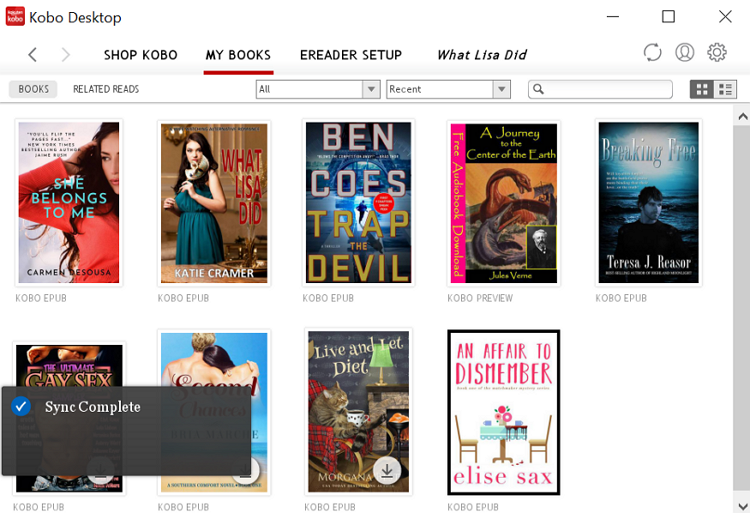Download Live and Let Diet book
Screen dimensions: 750x513
point(387,470)
